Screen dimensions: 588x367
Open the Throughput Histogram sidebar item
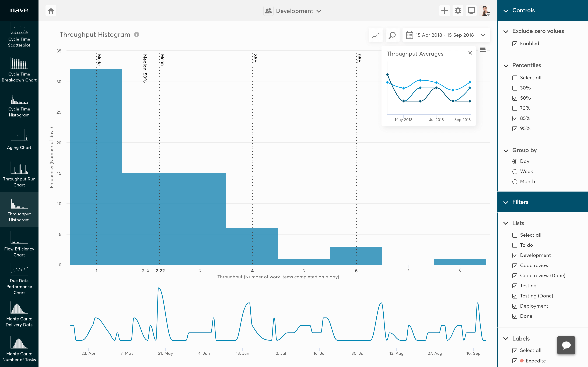pyautogui.click(x=19, y=210)
